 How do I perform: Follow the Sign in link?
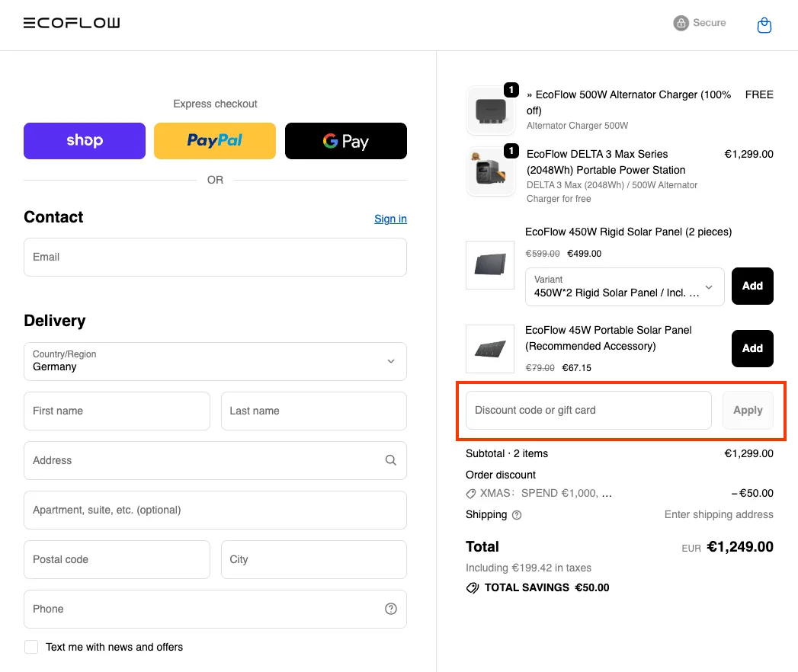coord(390,219)
